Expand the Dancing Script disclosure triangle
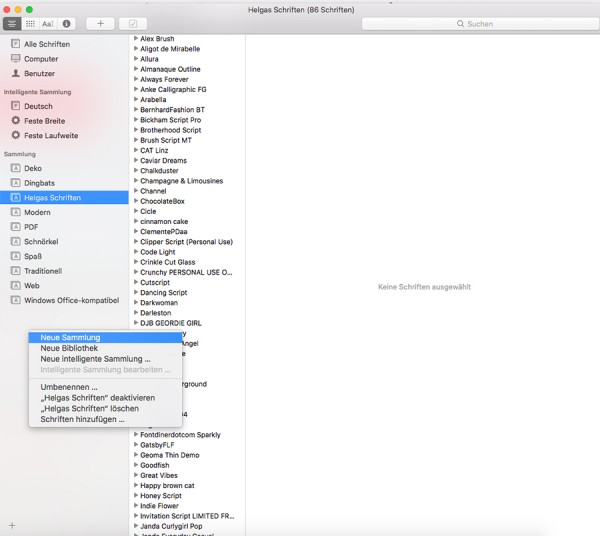Image resolution: width=600 pixels, height=536 pixels. click(x=136, y=292)
